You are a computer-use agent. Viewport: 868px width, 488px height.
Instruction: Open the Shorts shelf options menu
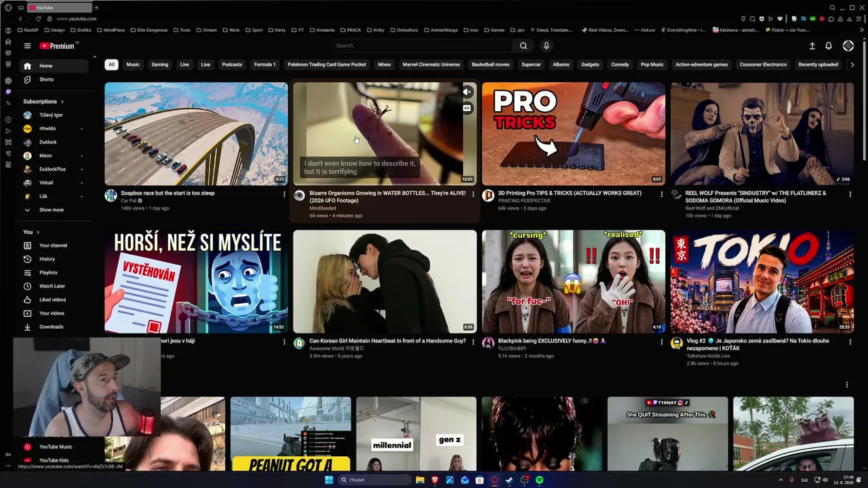point(846,385)
